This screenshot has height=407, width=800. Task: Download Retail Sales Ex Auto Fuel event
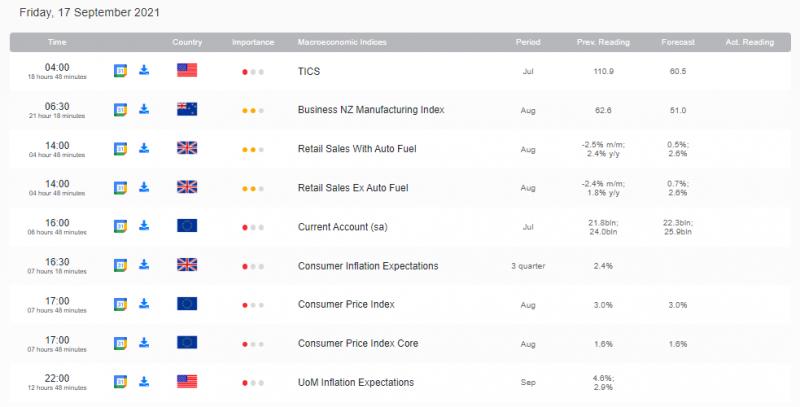pos(144,187)
